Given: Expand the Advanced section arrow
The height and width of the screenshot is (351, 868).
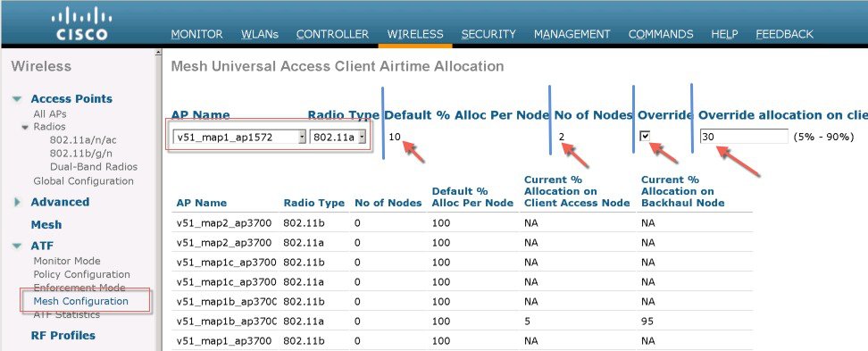Looking at the screenshot, I should pos(17,202).
